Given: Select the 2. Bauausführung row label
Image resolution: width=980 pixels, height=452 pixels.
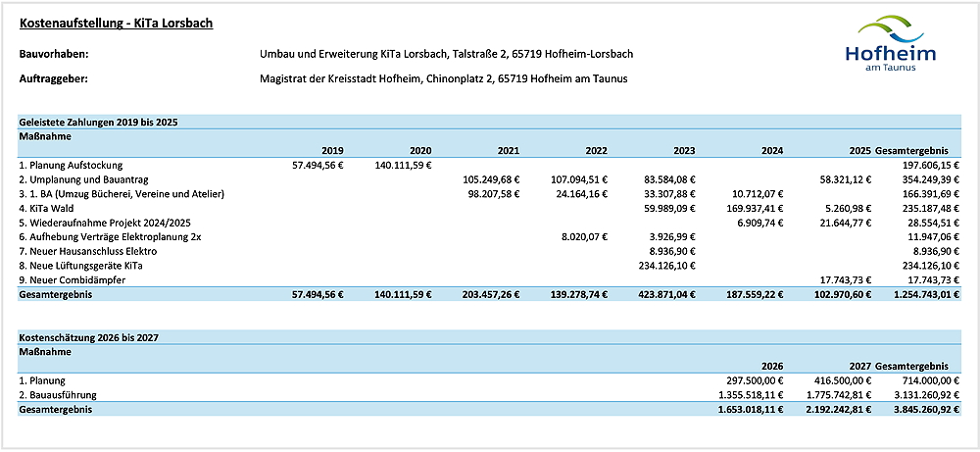Looking at the screenshot, I should click(60, 395).
